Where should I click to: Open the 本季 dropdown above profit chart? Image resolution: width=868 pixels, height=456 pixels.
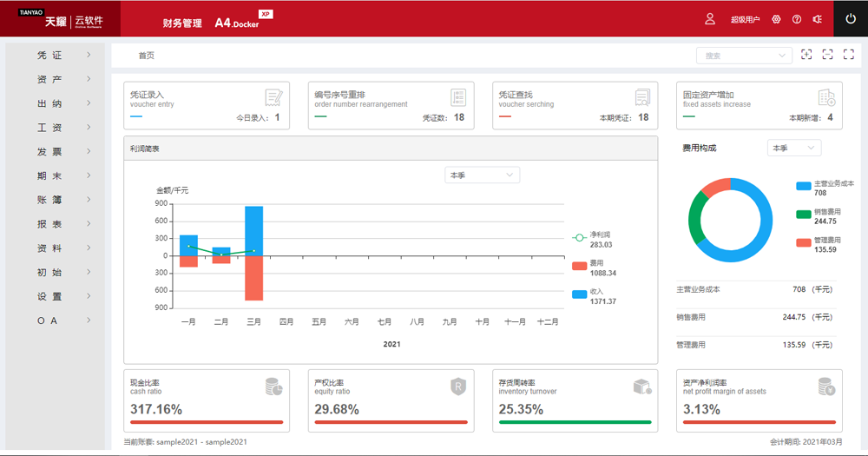tap(482, 175)
